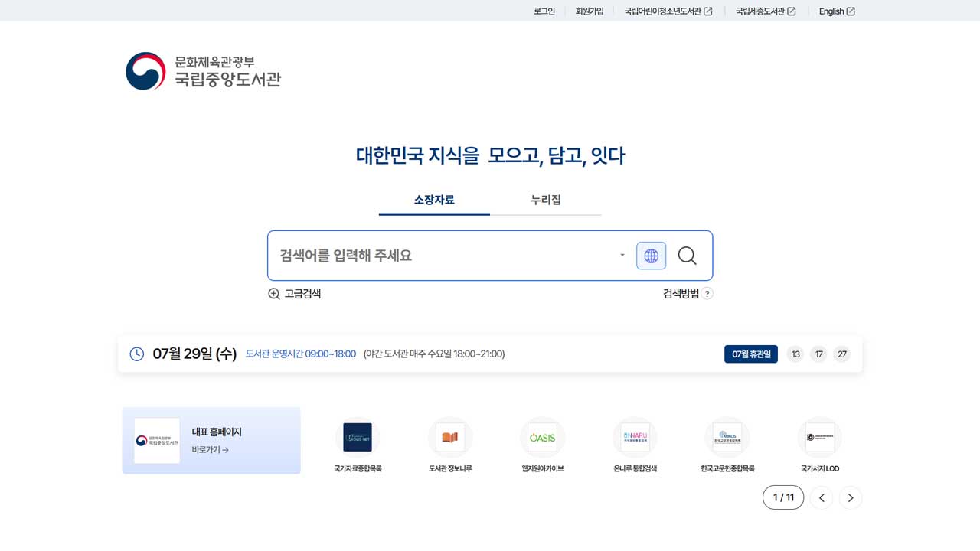Click the 대표 홈페이지 logo thumbnail
Viewport: 980px width, 551px height.
click(x=157, y=441)
